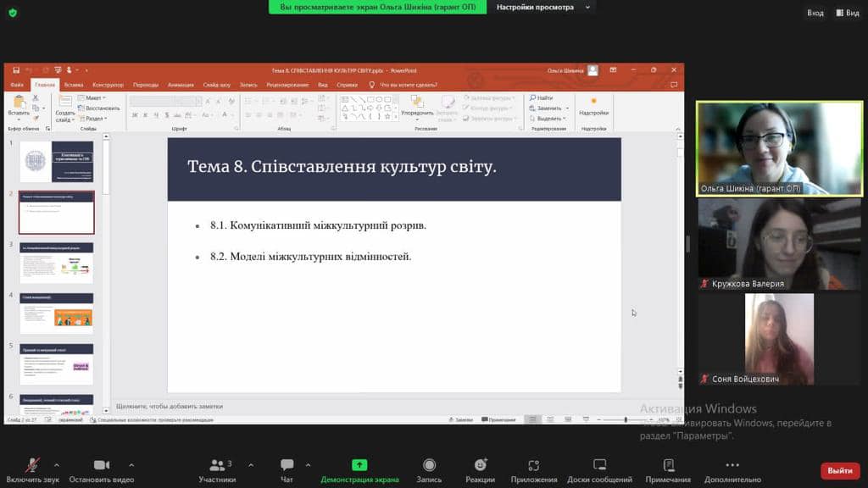Image resolution: width=868 pixels, height=488 pixels.
Task: Open the Find tool in the ribbon
Action: coord(542,97)
